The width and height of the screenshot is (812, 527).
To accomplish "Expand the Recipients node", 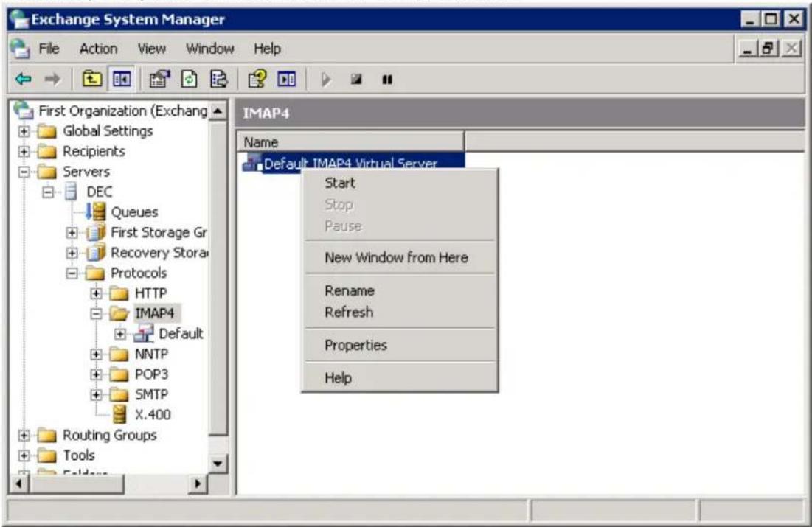I will click(x=24, y=151).
